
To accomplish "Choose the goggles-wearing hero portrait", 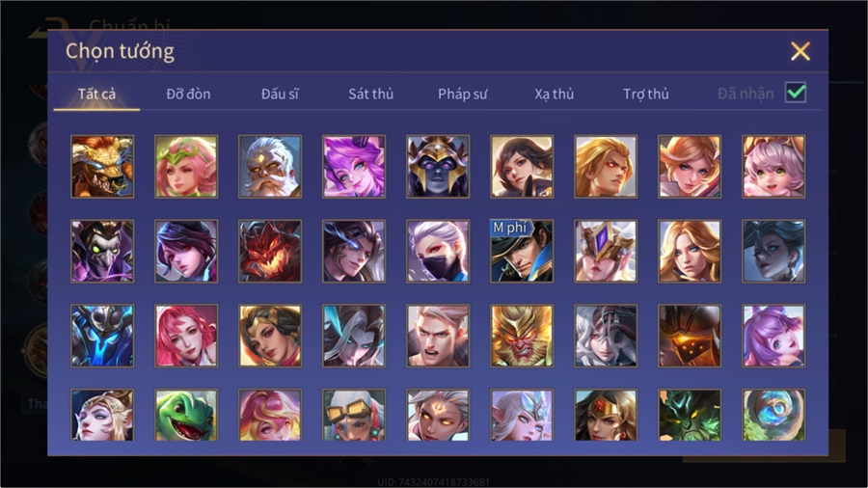I will tap(354, 415).
